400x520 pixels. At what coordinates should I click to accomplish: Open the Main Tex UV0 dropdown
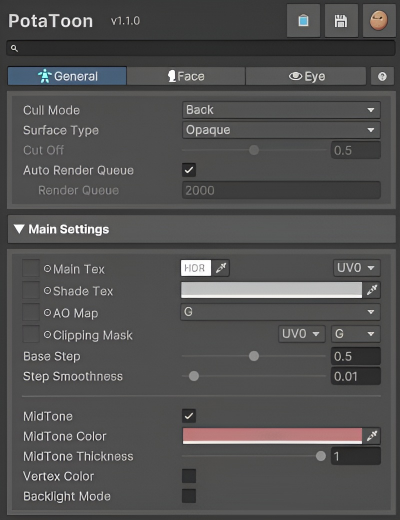[356, 268]
